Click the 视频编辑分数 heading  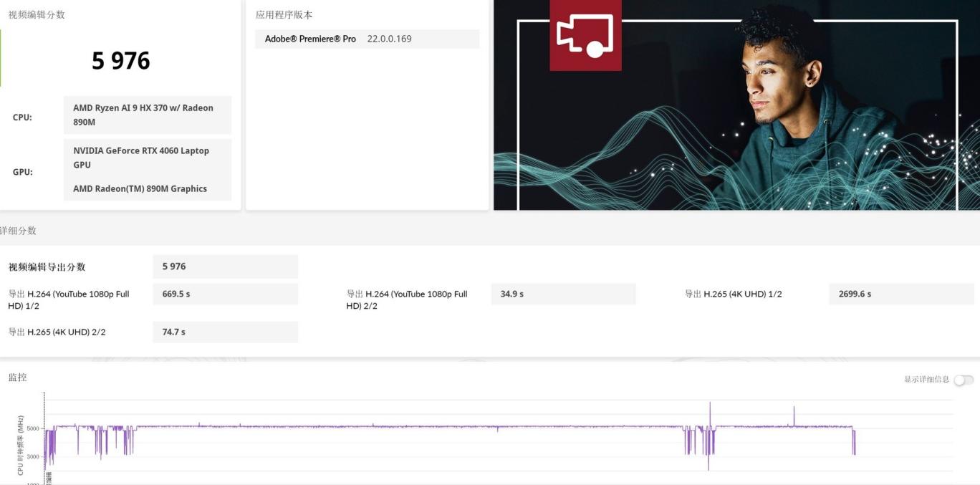click(x=37, y=14)
